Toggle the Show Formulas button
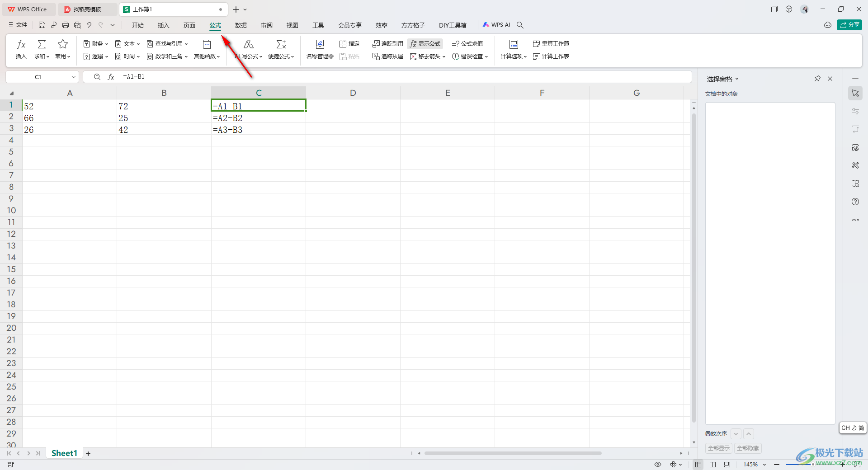This screenshot has height=470, width=868. coord(425,44)
